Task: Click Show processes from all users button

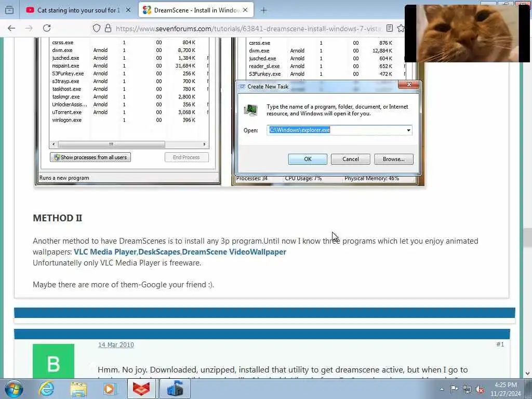Action: [x=90, y=157]
